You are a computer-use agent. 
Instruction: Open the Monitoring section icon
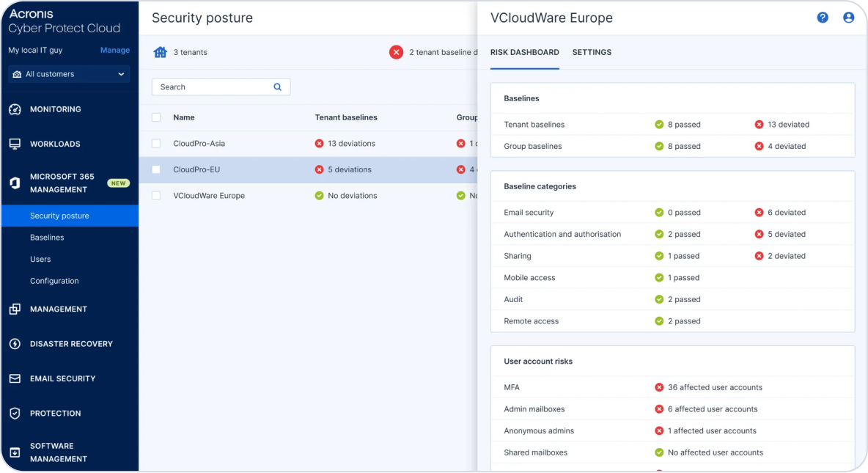pos(16,109)
